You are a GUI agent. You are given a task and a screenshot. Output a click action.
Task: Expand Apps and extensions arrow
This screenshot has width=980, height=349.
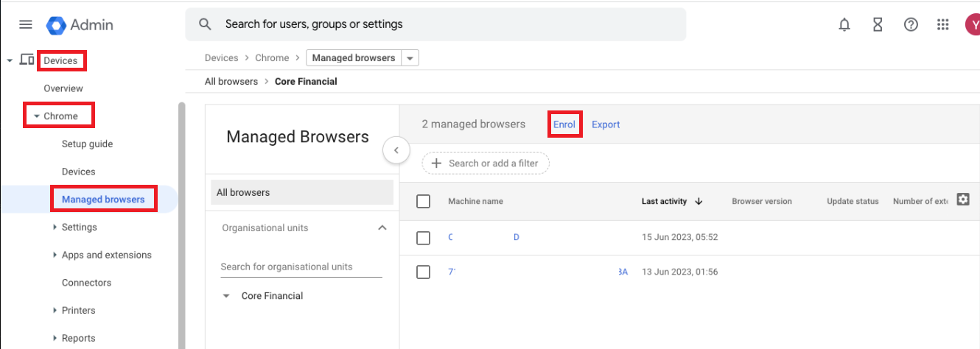point(55,255)
